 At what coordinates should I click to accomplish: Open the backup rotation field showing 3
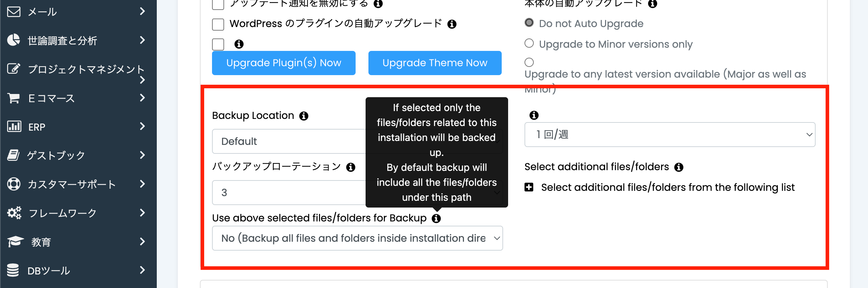click(289, 193)
